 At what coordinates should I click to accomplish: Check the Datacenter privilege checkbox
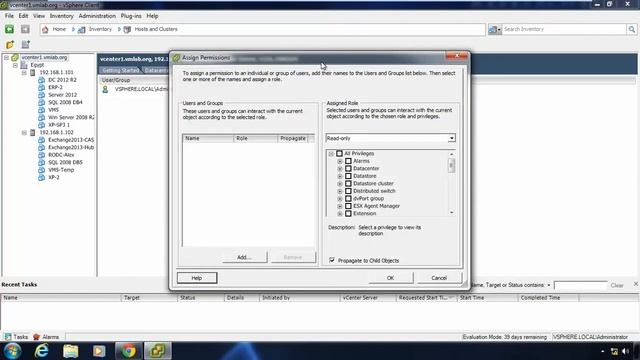click(348, 169)
